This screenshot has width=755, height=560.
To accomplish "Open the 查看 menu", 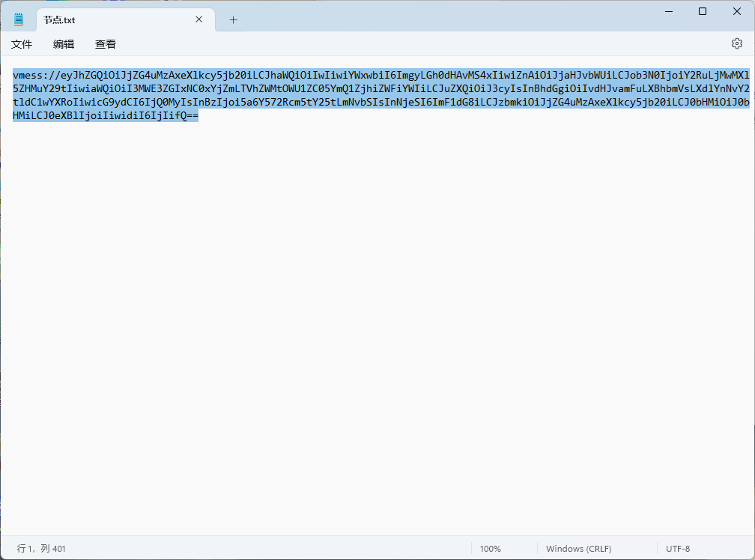I will tap(106, 44).
